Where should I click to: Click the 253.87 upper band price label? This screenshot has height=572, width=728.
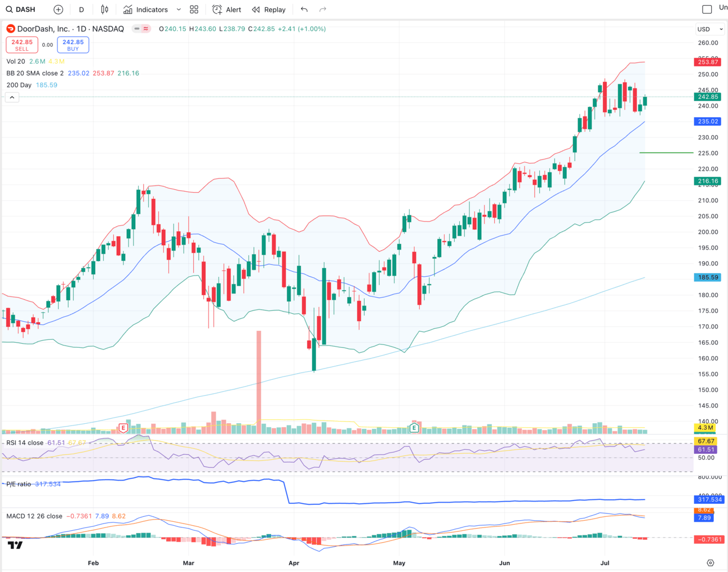coord(707,62)
